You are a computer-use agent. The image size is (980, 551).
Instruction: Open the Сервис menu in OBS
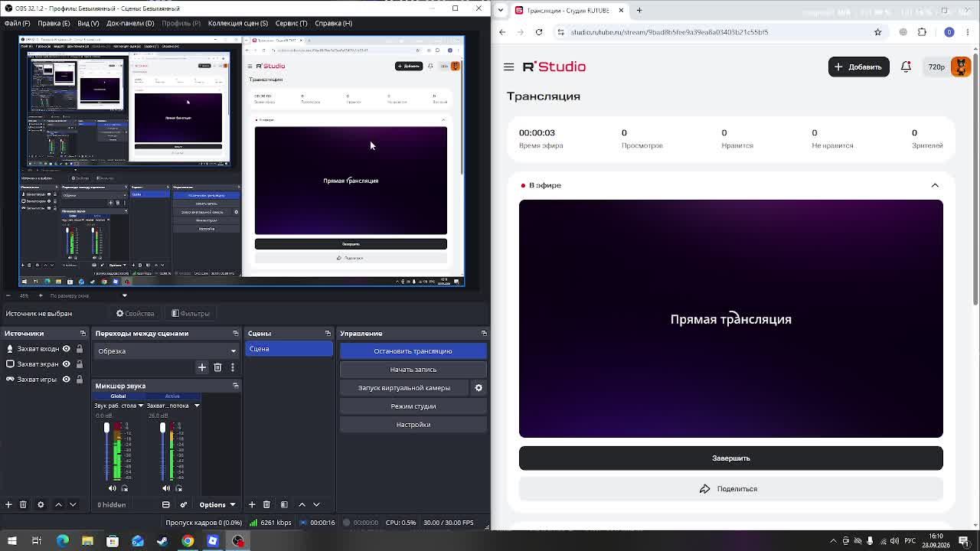291,23
